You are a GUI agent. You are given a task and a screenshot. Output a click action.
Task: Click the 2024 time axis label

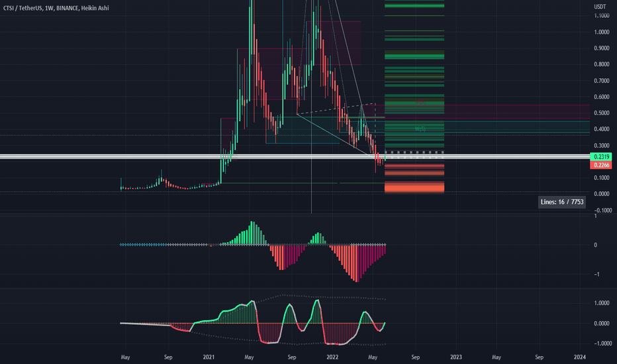[580, 357]
